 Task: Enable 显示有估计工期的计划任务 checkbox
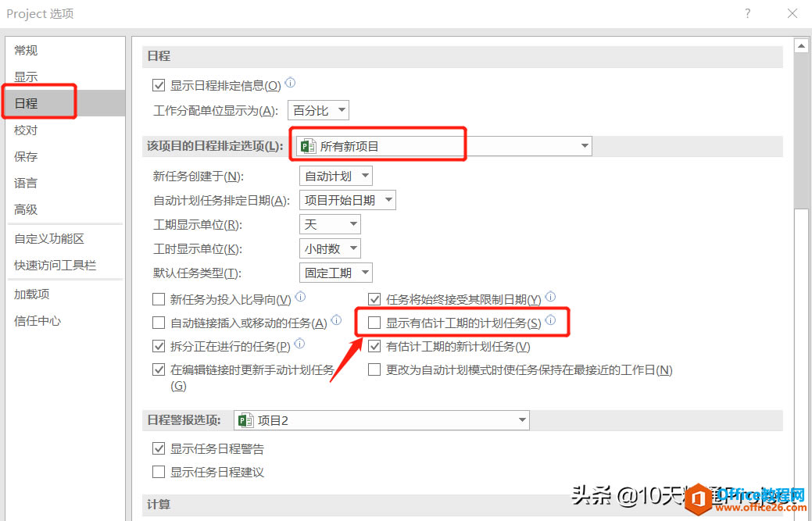[374, 323]
